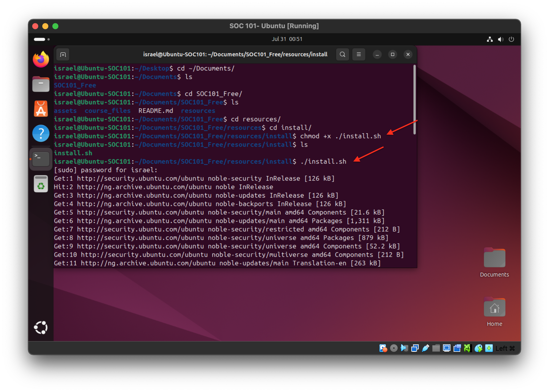
Task: Click the 'Get:6' noble-updates Packages line
Action: tap(219, 221)
